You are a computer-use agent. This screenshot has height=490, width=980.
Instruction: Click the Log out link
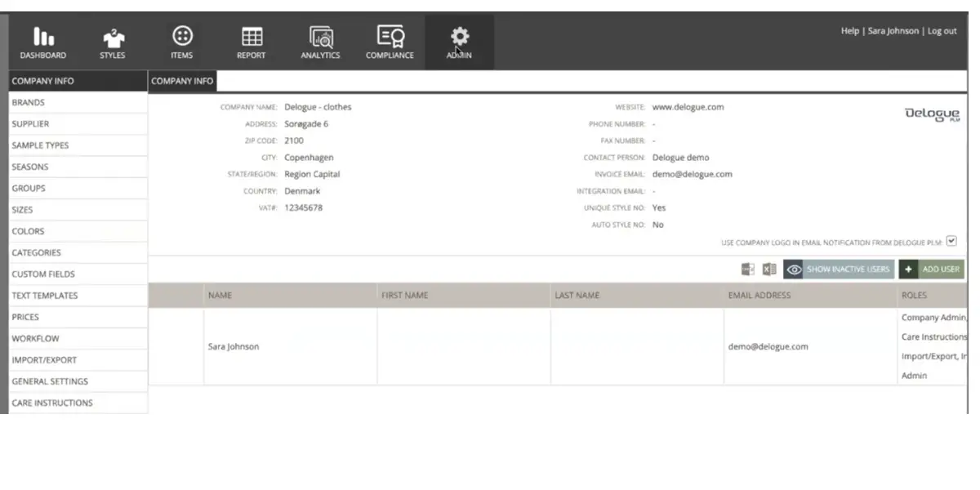tap(942, 31)
